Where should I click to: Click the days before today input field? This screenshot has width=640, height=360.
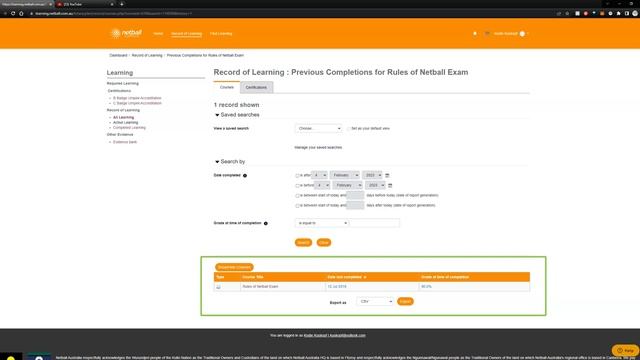tap(355, 195)
